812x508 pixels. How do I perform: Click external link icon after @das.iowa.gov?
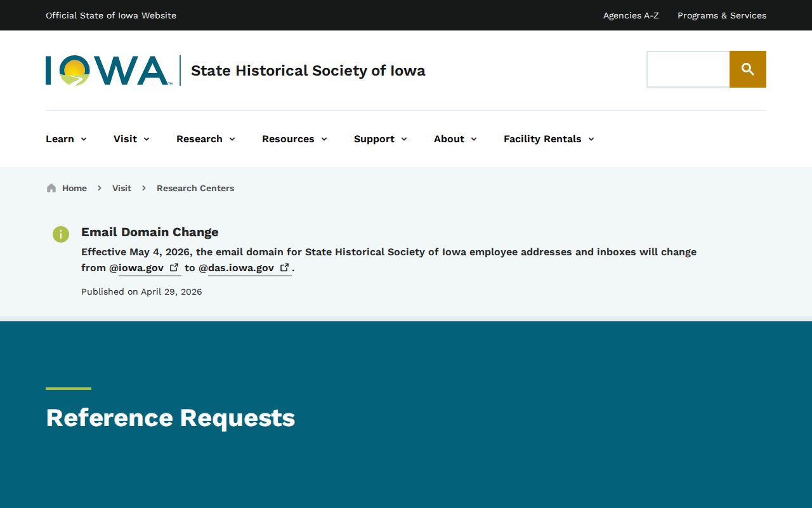click(x=285, y=267)
